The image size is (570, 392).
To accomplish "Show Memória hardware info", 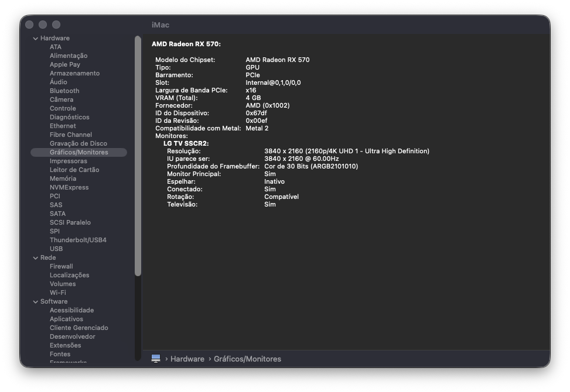I will tap(63, 178).
